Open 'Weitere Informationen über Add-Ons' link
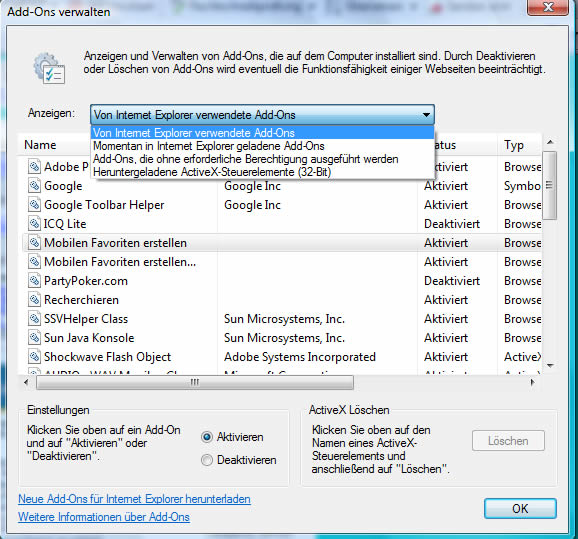The width and height of the screenshot is (578, 539). coord(104,517)
